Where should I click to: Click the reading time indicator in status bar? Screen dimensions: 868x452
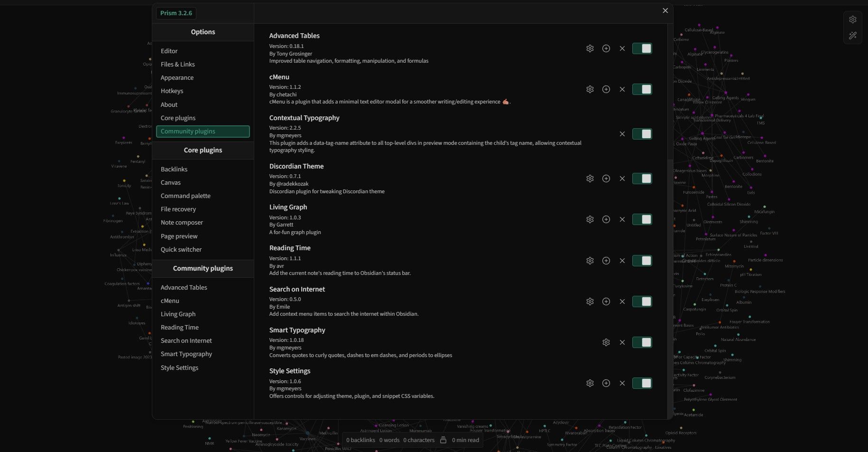click(x=466, y=440)
